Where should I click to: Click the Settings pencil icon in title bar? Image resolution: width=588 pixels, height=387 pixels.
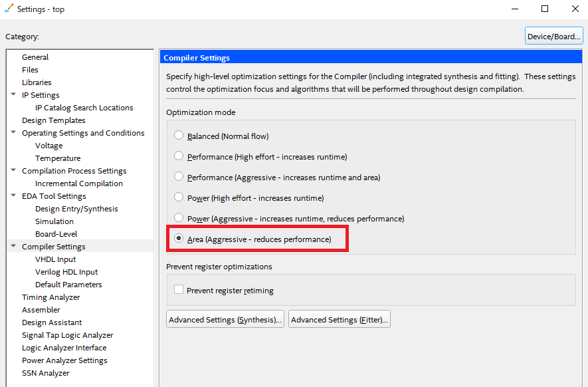pyautogui.click(x=9, y=9)
